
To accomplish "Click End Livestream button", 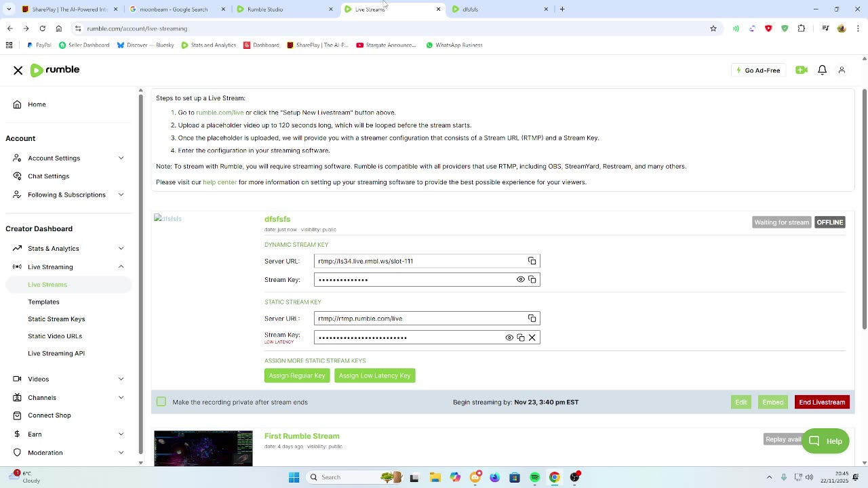I will [822, 402].
